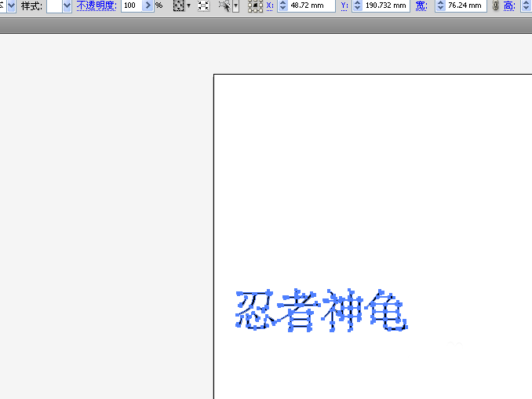
Task: Click the align/isolate frame icon
Action: coord(203,5)
